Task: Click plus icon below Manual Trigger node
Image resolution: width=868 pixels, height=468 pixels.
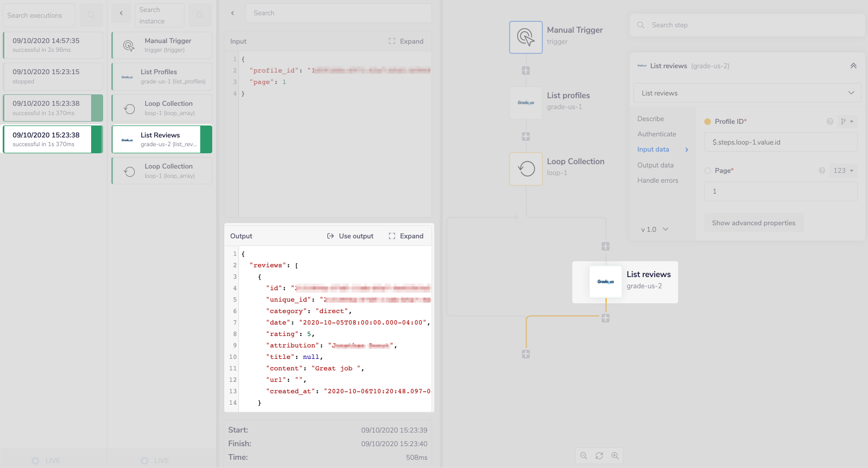Action: coord(525,70)
